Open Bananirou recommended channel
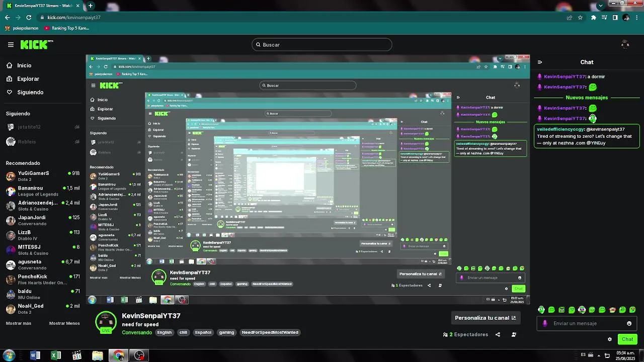The height and width of the screenshot is (362, 644). [43, 191]
